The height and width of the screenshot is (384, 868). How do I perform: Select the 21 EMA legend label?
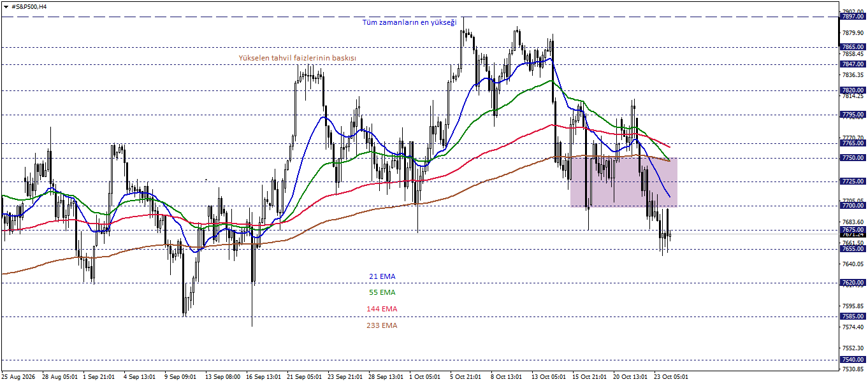[x=382, y=276]
